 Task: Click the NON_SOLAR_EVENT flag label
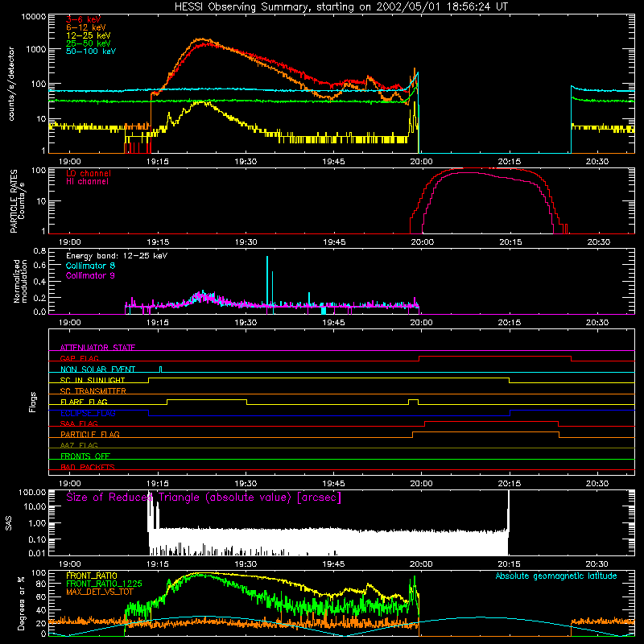[97, 369]
